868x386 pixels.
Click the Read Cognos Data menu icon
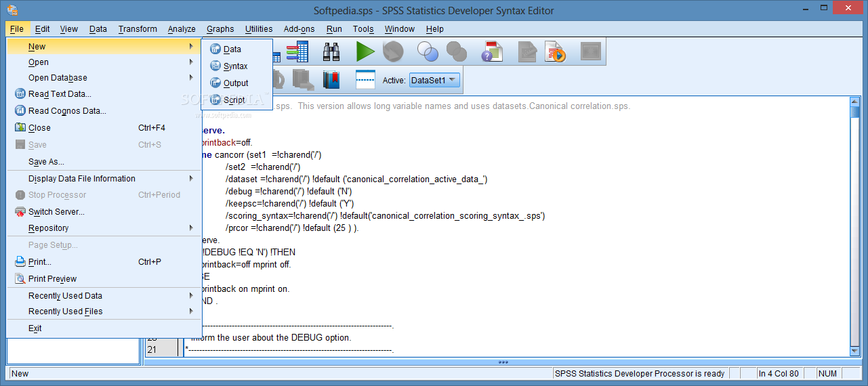[20, 110]
